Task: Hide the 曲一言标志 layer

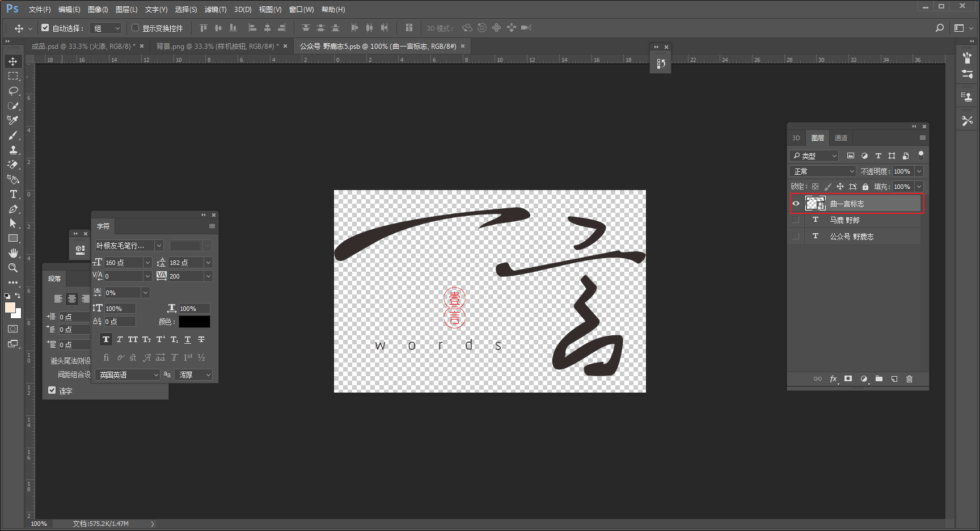Action: [796, 204]
